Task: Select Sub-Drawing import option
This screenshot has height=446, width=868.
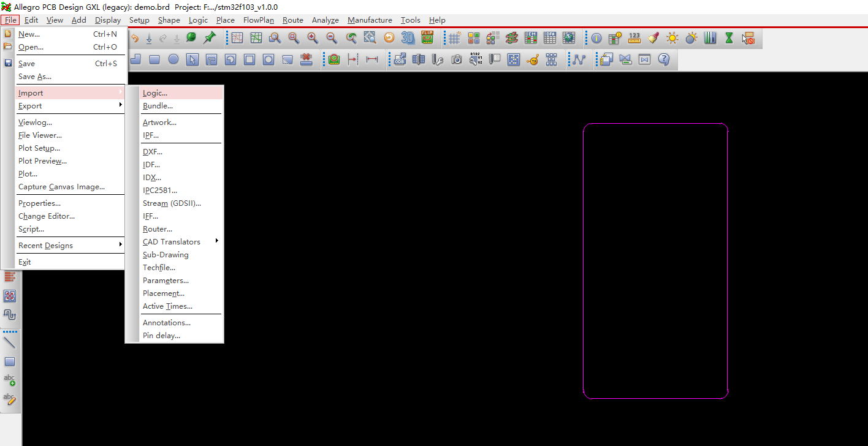Action: pyautogui.click(x=181, y=255)
